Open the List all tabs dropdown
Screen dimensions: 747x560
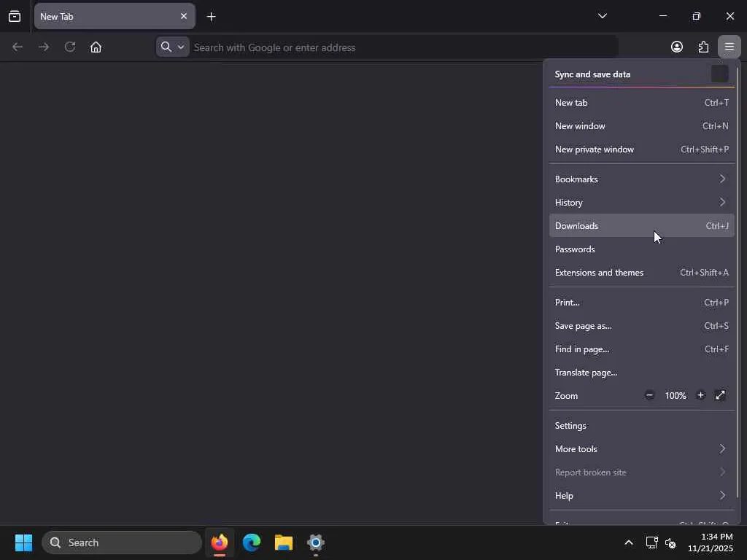[x=602, y=16]
